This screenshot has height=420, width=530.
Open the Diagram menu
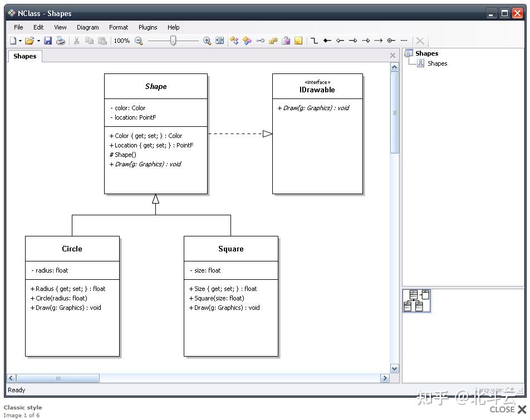[88, 27]
